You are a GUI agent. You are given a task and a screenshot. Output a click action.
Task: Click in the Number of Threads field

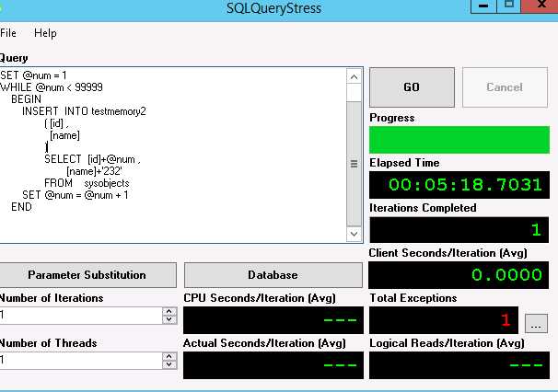[x=81, y=361]
